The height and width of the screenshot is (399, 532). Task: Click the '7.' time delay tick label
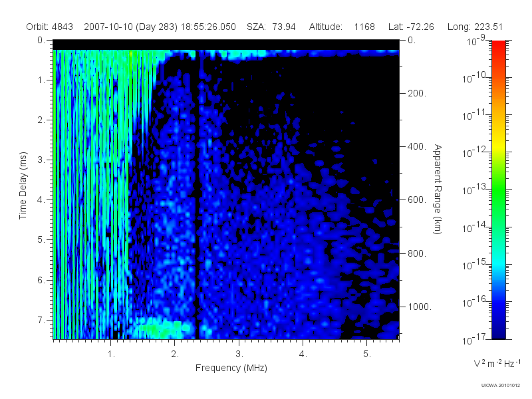[41, 320]
